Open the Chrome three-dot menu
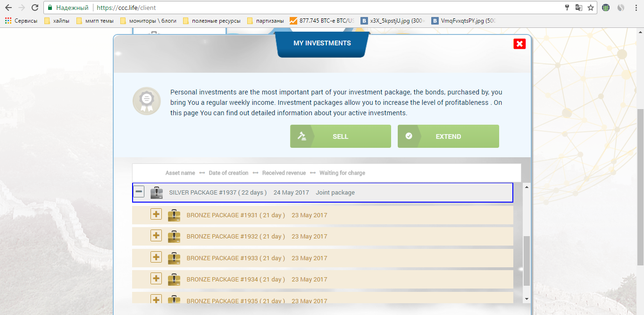This screenshot has height=315, width=644. (x=635, y=8)
